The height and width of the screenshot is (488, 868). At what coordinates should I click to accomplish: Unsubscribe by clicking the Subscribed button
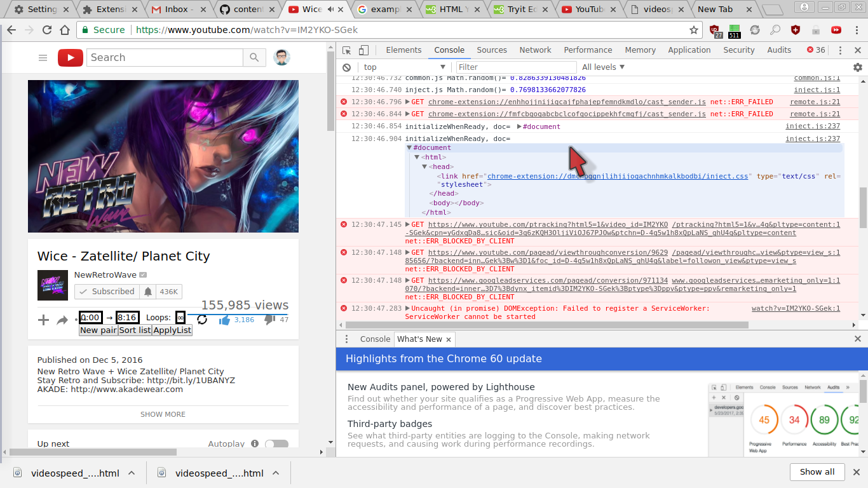(x=106, y=291)
